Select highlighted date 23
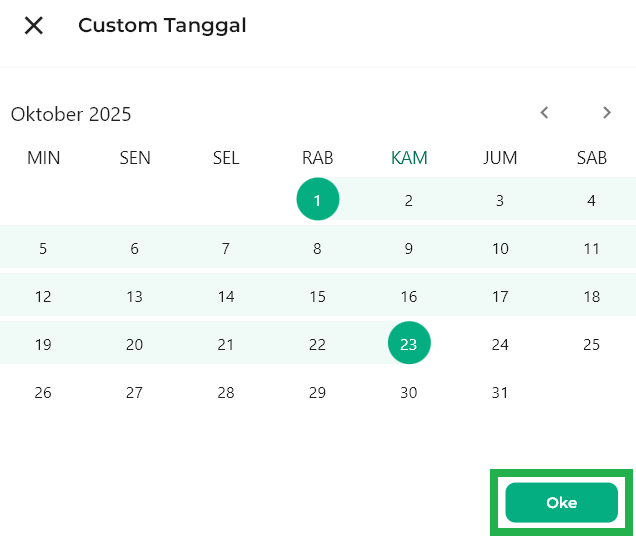The height and width of the screenshot is (536, 636). 409,344
